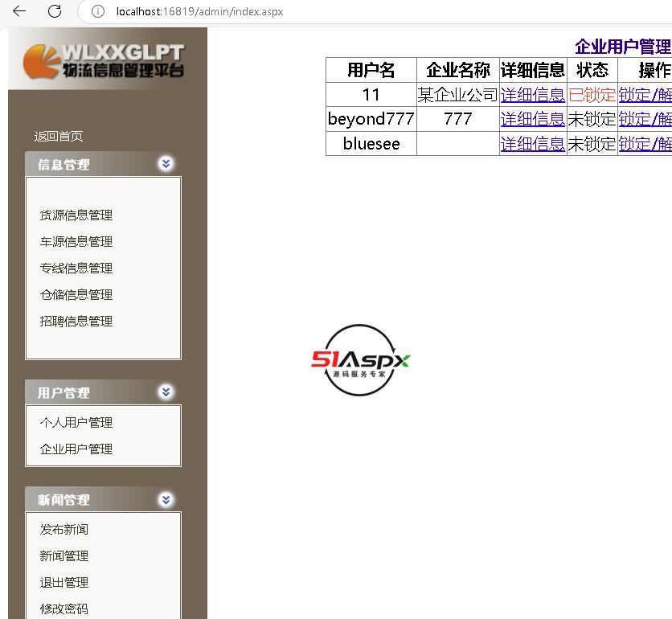Open 货源信息管理 in sidebar
Viewport: 672px width, 619px height.
point(76,215)
